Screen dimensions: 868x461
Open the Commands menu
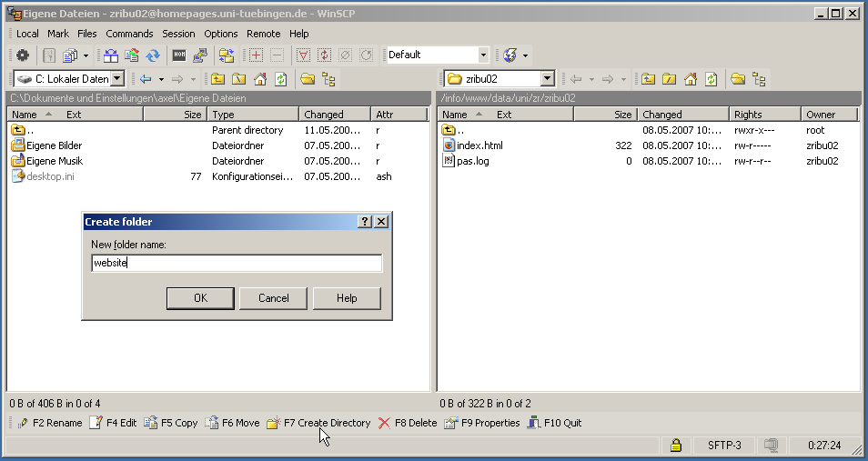(129, 34)
